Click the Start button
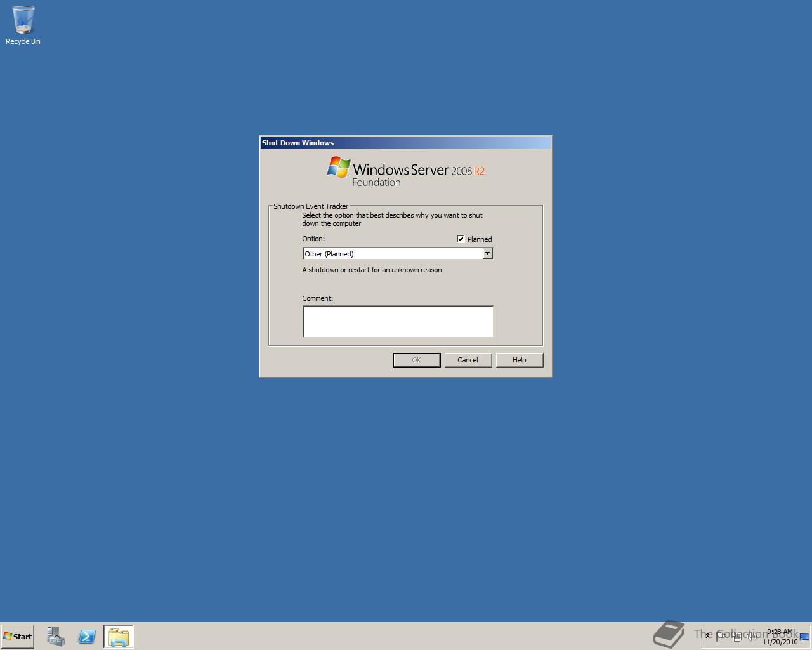 click(x=18, y=636)
